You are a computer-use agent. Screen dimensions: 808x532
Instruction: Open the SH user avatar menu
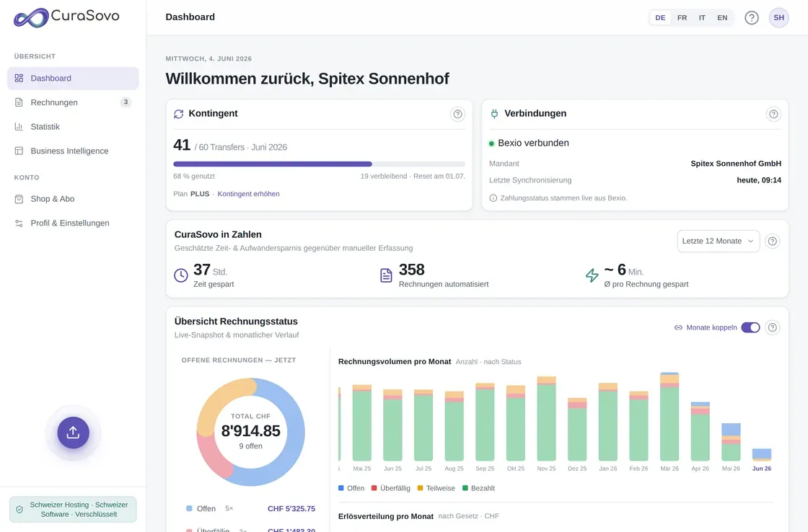point(778,17)
